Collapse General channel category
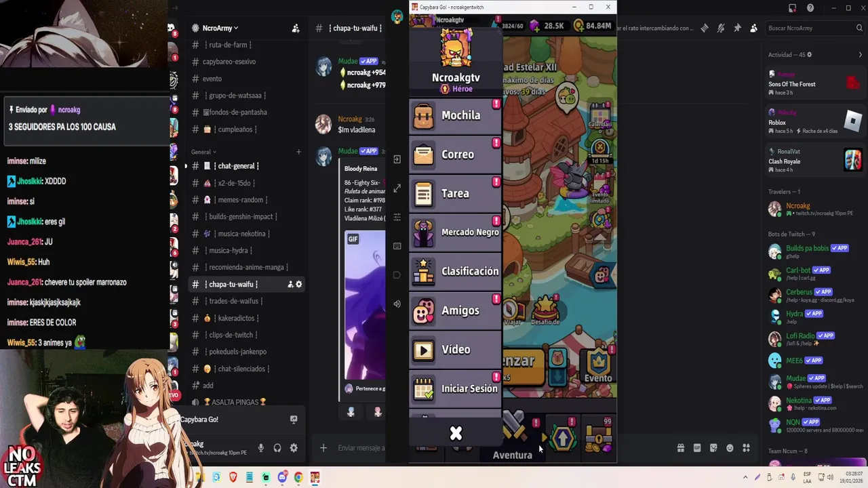 coord(203,152)
